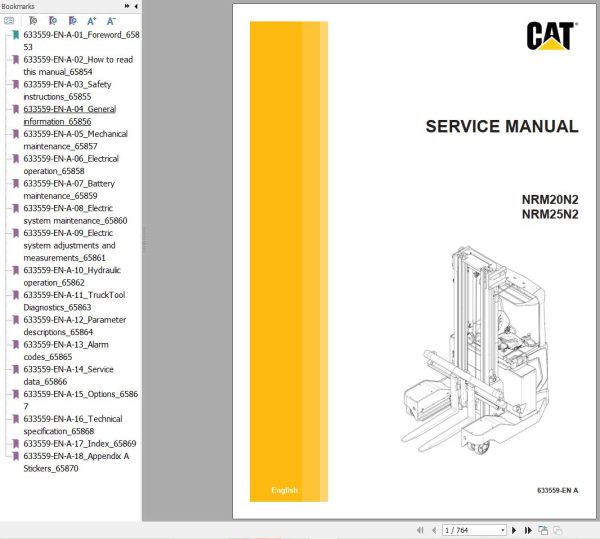Click the previous view icon in navigation bar
Viewport: 600px width, 539px height.
[x=543, y=530]
